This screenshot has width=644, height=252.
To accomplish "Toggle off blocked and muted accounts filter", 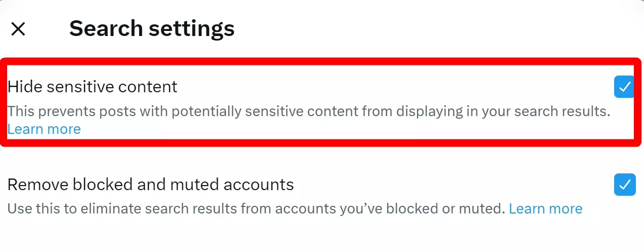I will [624, 185].
